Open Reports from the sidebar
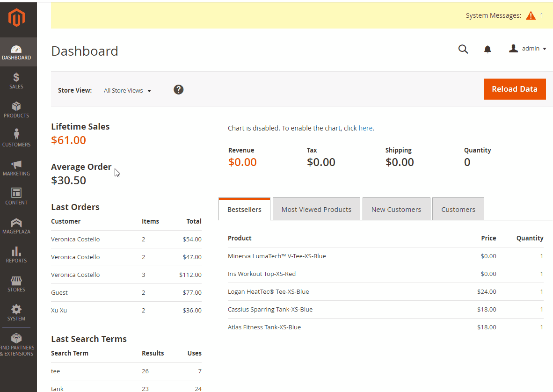 16,254
